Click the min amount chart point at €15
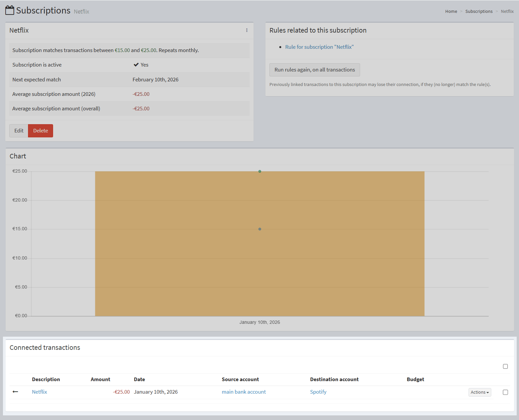The height and width of the screenshot is (420, 519). pos(260,229)
